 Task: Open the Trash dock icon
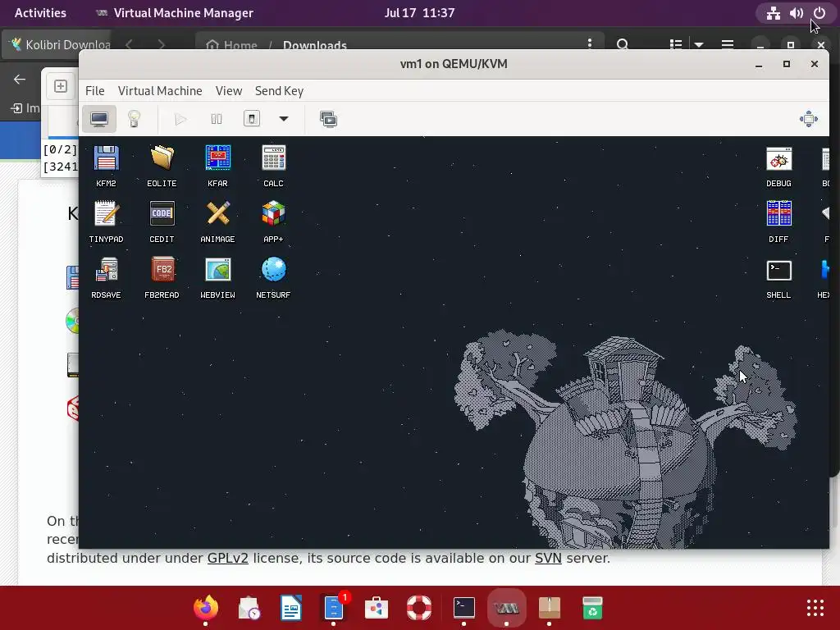point(592,608)
